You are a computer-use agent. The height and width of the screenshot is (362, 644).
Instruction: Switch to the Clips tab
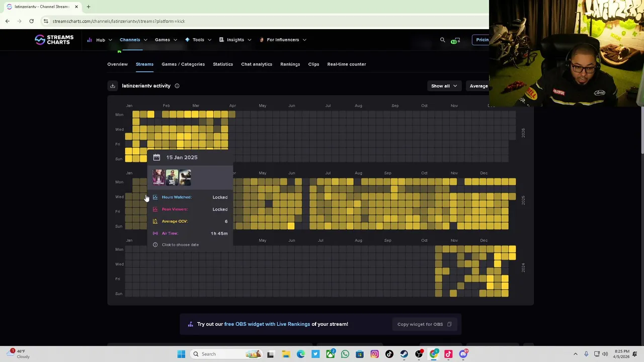[x=313, y=64]
